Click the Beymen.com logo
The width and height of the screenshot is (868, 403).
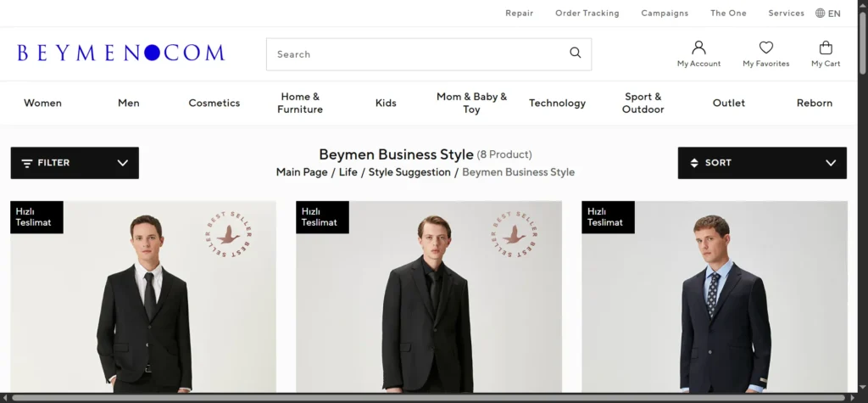(x=120, y=53)
